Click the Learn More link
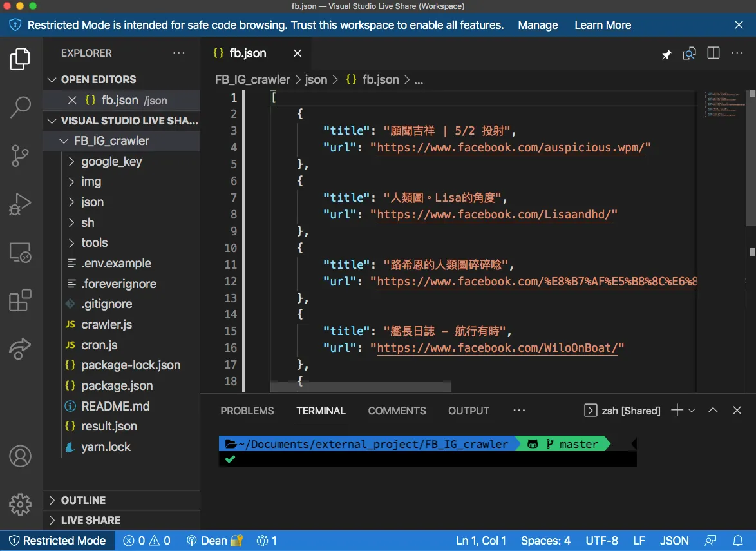Viewport: 756px width, 551px height. point(603,25)
